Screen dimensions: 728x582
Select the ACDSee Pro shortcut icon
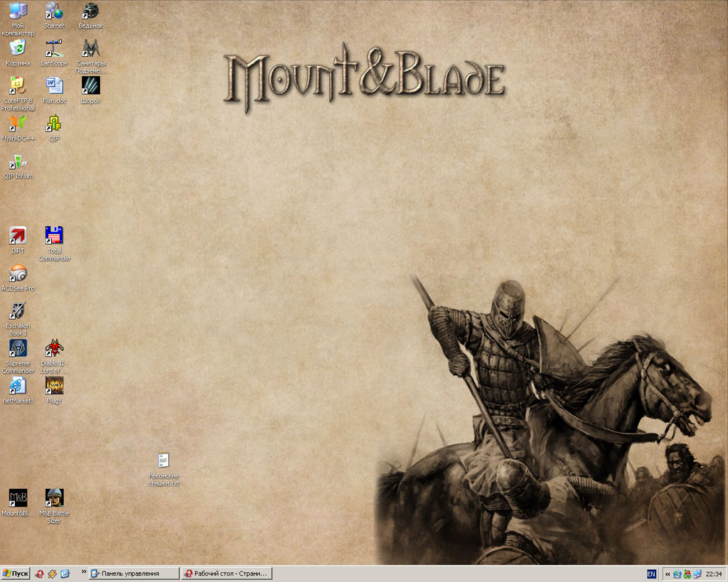[x=18, y=278]
